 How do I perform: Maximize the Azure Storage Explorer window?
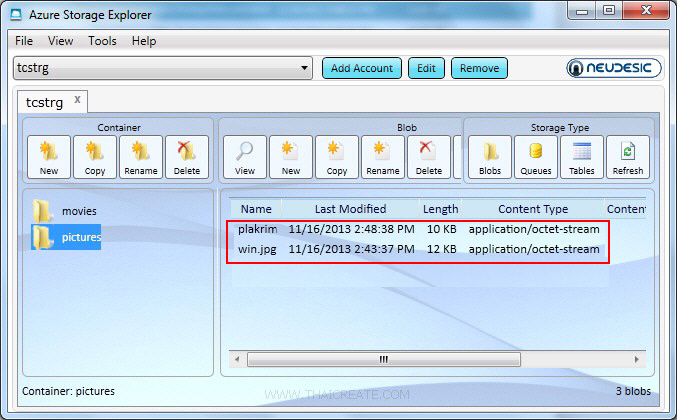click(609, 11)
